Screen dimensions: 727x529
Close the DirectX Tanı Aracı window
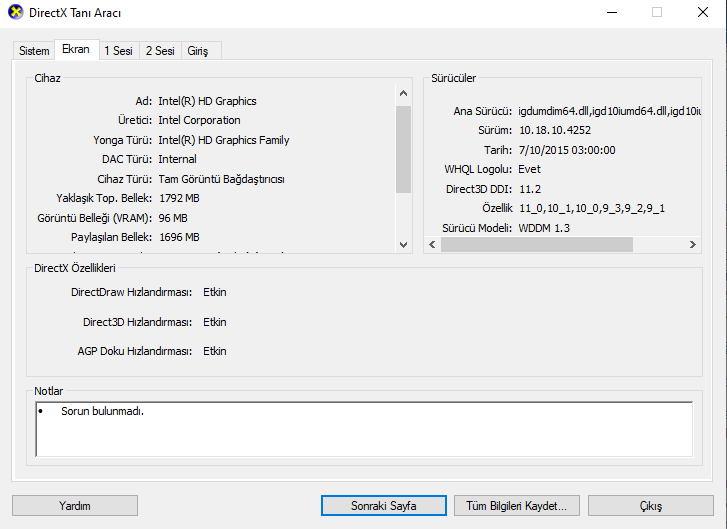703,13
